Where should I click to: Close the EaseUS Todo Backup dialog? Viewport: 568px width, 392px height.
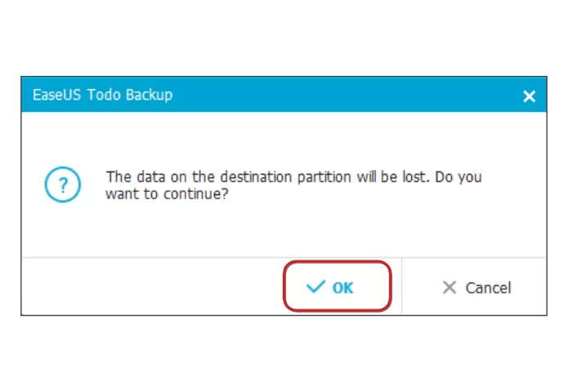pos(529,96)
